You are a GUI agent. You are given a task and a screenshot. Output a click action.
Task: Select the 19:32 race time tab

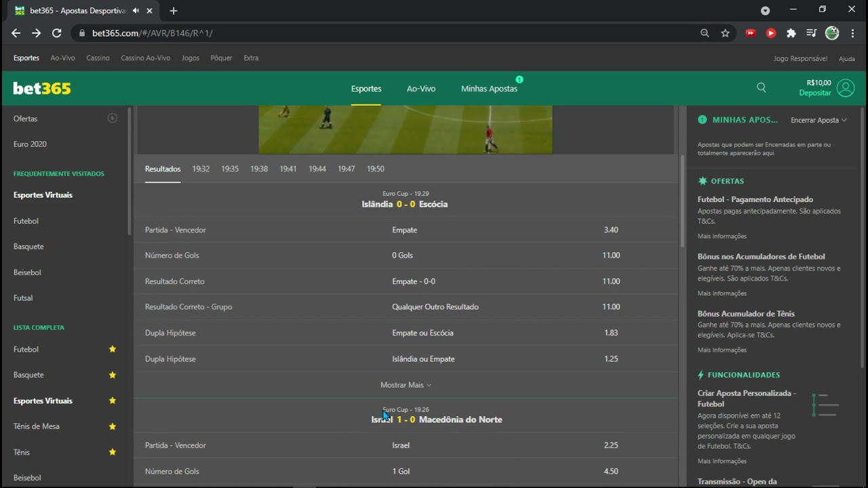[201, 169]
